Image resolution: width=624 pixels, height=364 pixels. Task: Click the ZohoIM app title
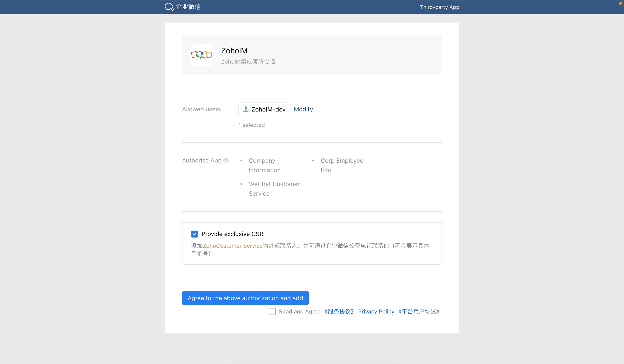coord(234,50)
